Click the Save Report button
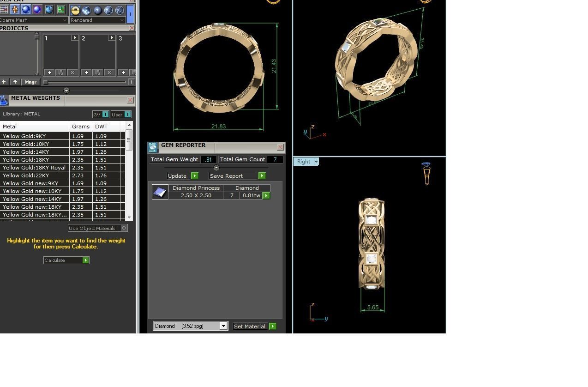The height and width of the screenshot is (387, 588). pos(237,176)
